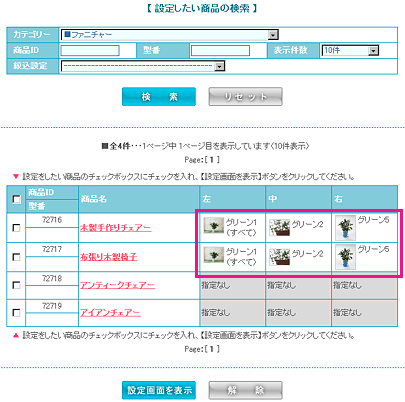The width and height of the screenshot is (405, 402).
Task: Click グリーン1 thumbnail in row 72717
Action: coord(214,255)
